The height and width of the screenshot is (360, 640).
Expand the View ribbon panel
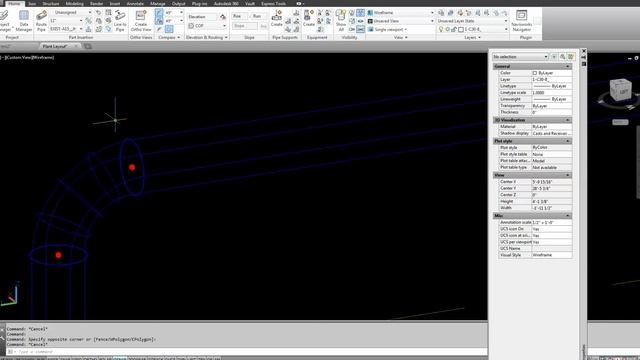pos(401,37)
